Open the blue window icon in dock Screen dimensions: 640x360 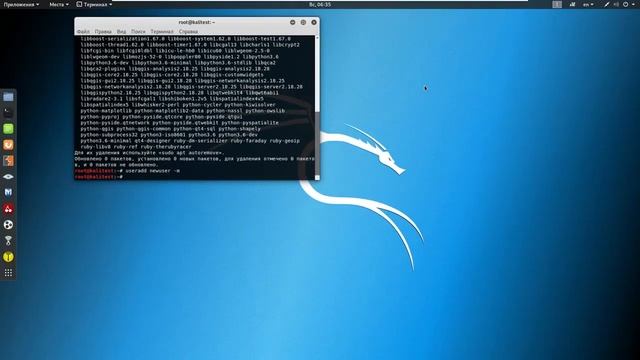coord(8,97)
